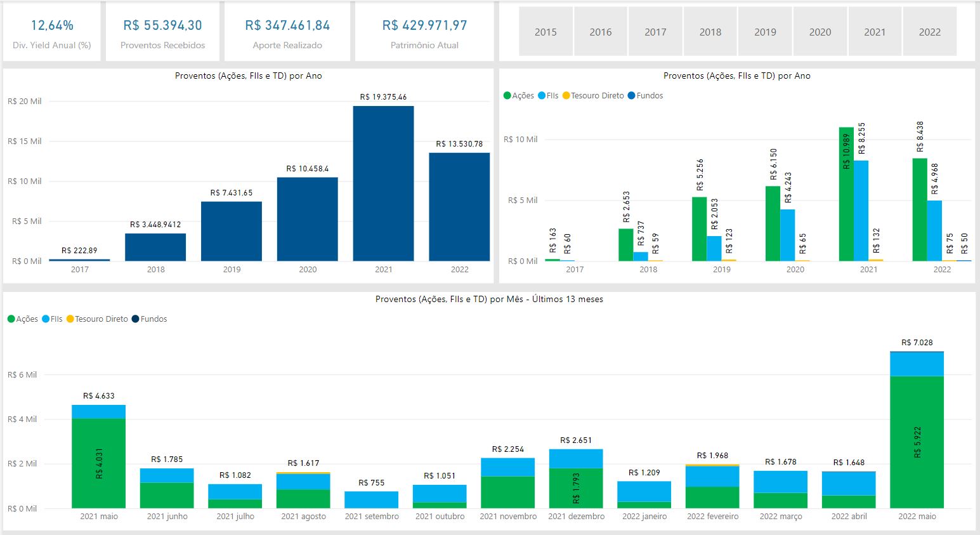The width and height of the screenshot is (980, 535).
Task: Select the green 2022 Ações bar worth R$ 8.438
Action: (x=920, y=209)
